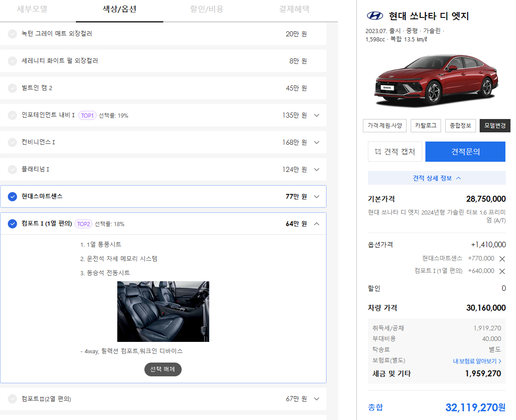Open the 결제혜택 tab
516x420 pixels.
(x=294, y=9)
